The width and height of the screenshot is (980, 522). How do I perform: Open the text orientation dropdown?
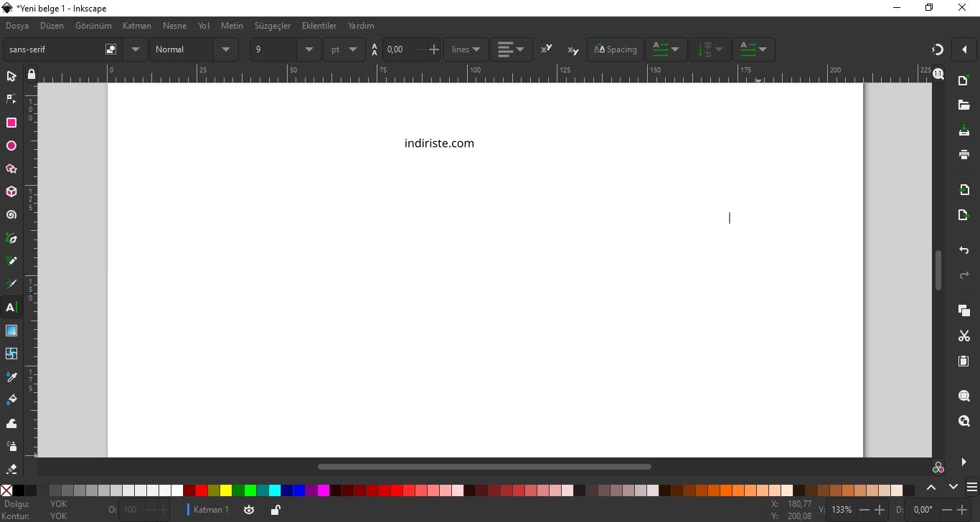[710, 49]
